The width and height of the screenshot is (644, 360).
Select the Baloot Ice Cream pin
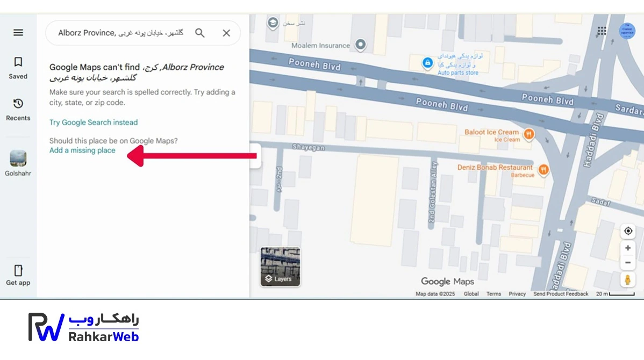(529, 134)
